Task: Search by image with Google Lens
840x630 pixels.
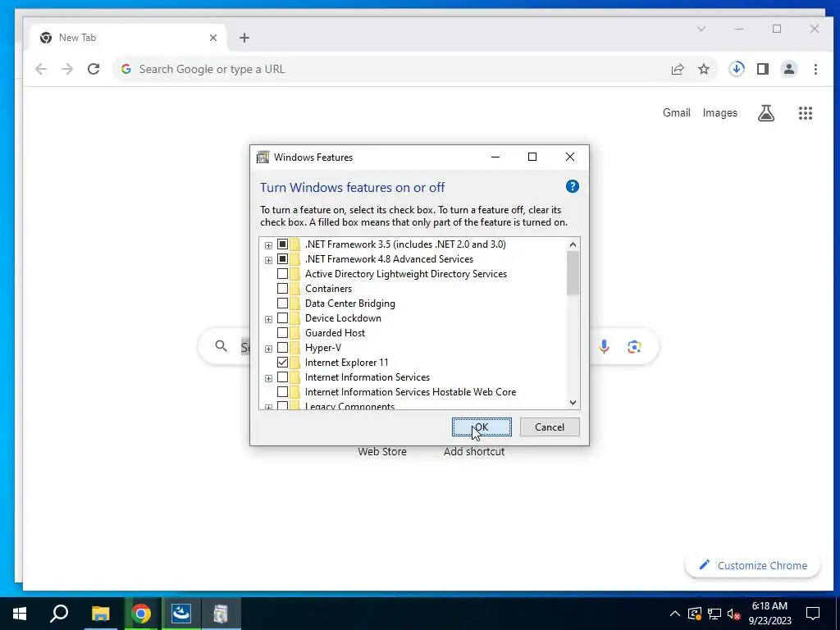Action: point(634,347)
